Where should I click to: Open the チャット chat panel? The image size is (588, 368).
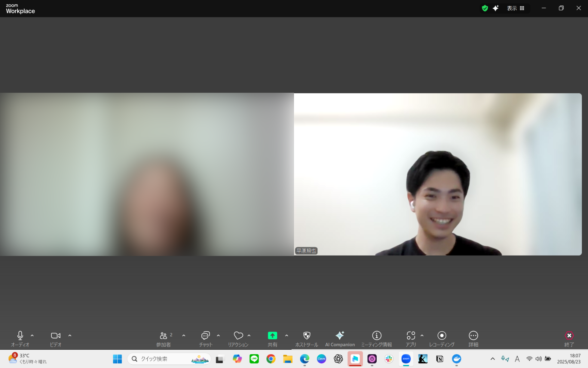206,339
